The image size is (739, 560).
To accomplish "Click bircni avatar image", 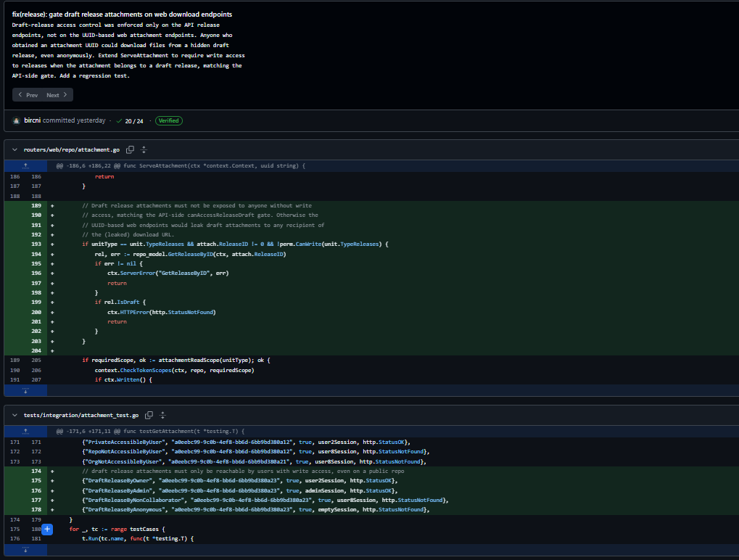I will point(17,120).
